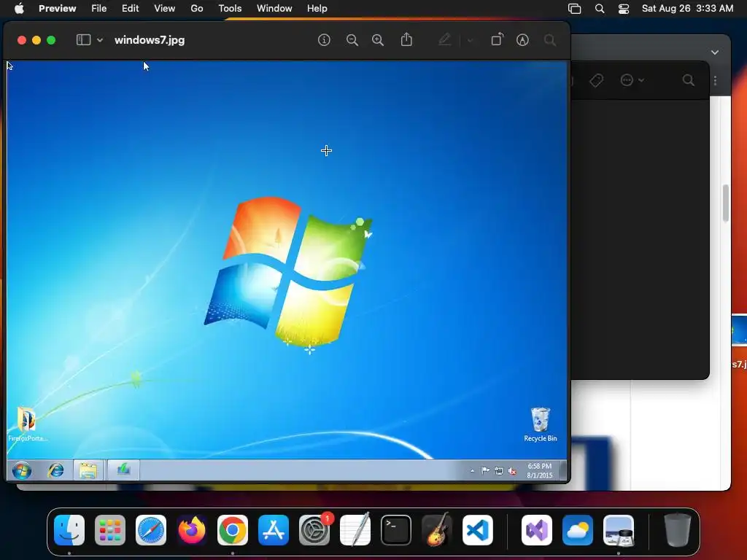Open Control Center in the menu bar

click(x=624, y=9)
